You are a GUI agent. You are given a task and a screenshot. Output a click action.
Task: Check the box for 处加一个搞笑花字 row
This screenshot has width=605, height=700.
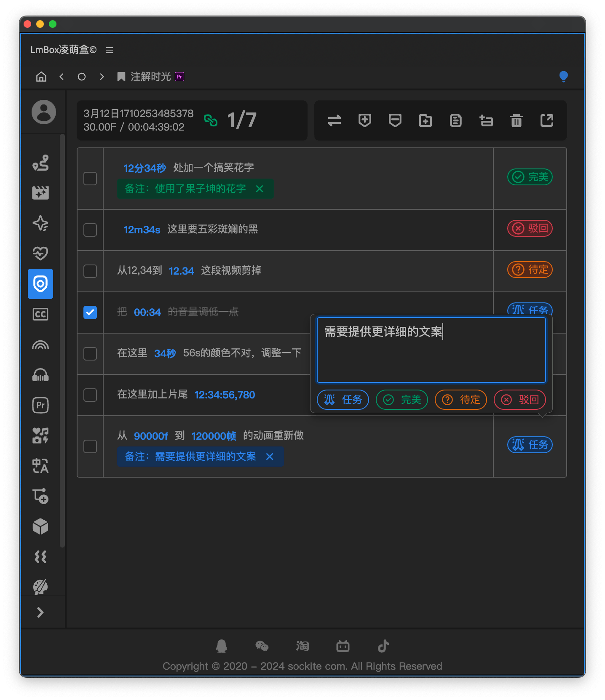90,179
